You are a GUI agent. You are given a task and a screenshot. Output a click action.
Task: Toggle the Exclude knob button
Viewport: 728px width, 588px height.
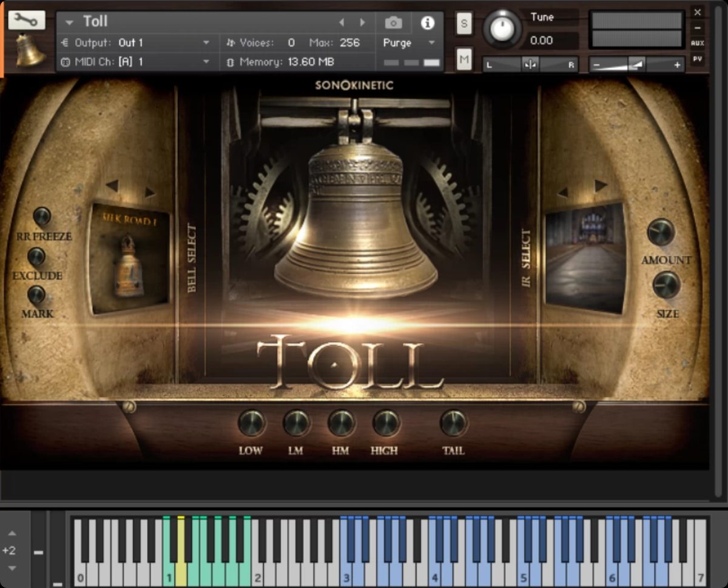(x=36, y=256)
